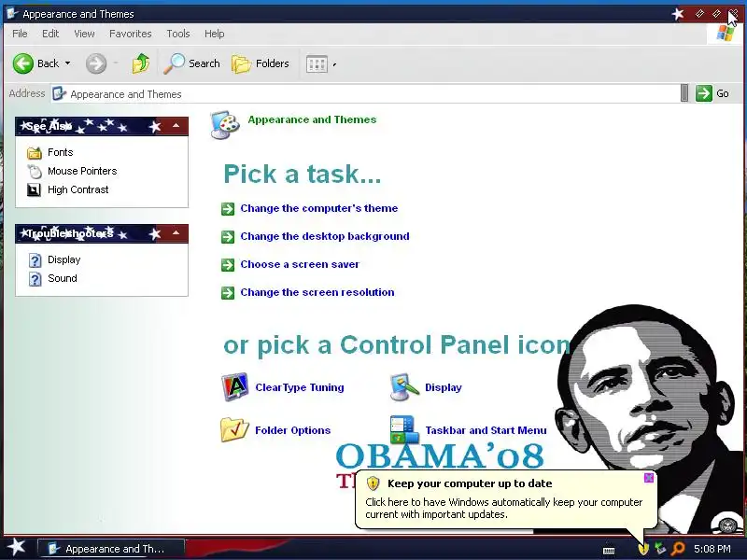Open Taskbar and Start Menu icon
This screenshot has height=560, width=747.
[404, 429]
